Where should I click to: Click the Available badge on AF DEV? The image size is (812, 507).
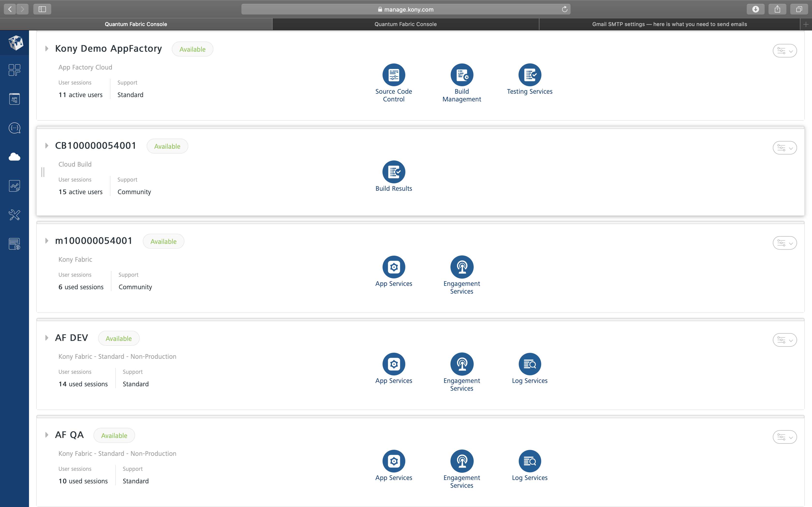(x=119, y=338)
